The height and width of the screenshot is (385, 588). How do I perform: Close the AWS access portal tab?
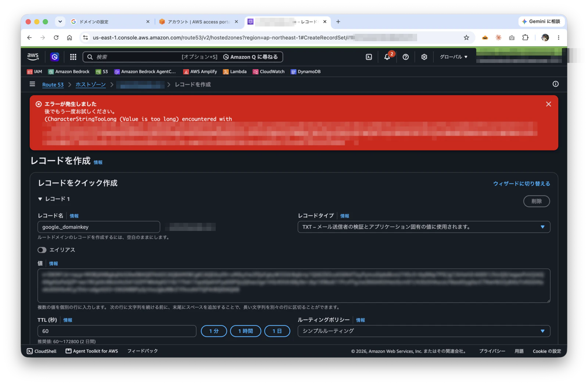(x=236, y=22)
